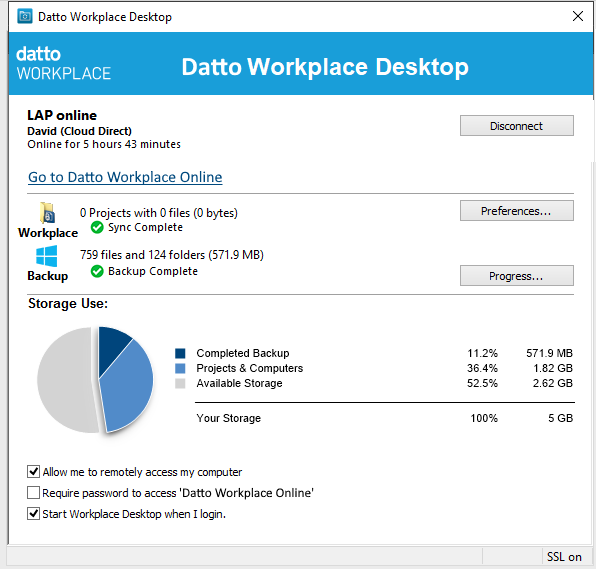
Task: Click the green Sync Complete checkmark icon
Action: (97, 227)
